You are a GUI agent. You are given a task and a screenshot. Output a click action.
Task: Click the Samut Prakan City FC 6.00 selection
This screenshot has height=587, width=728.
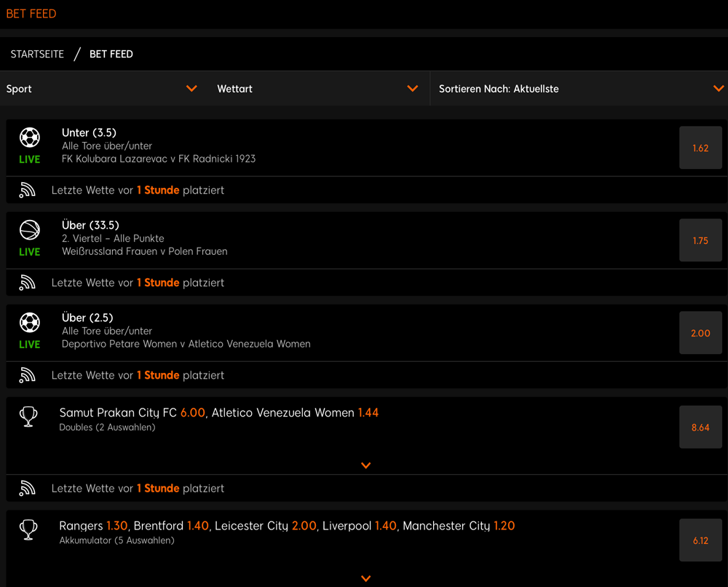[132, 412]
